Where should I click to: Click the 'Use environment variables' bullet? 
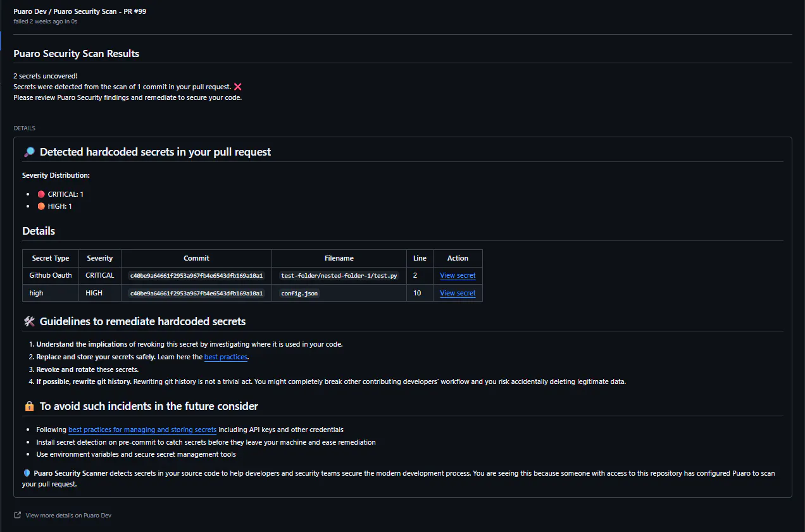pos(136,454)
